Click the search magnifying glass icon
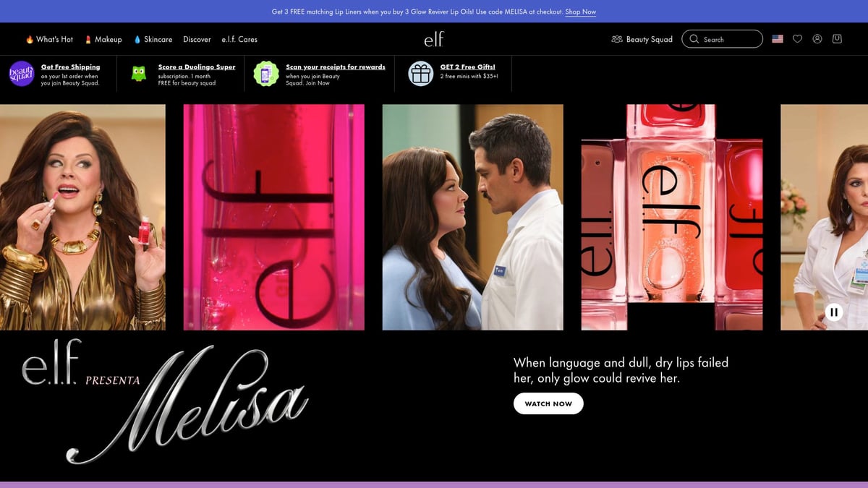 click(x=694, y=38)
